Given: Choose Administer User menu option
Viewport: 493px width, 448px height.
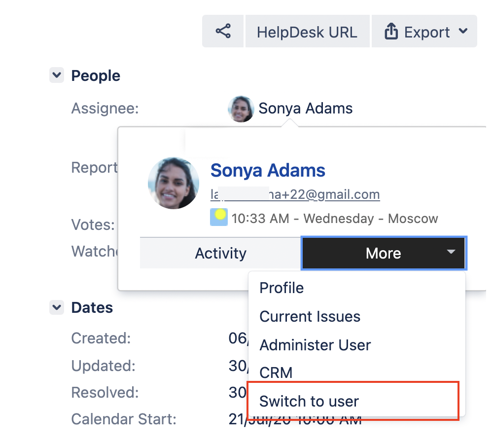Looking at the screenshot, I should coord(315,345).
